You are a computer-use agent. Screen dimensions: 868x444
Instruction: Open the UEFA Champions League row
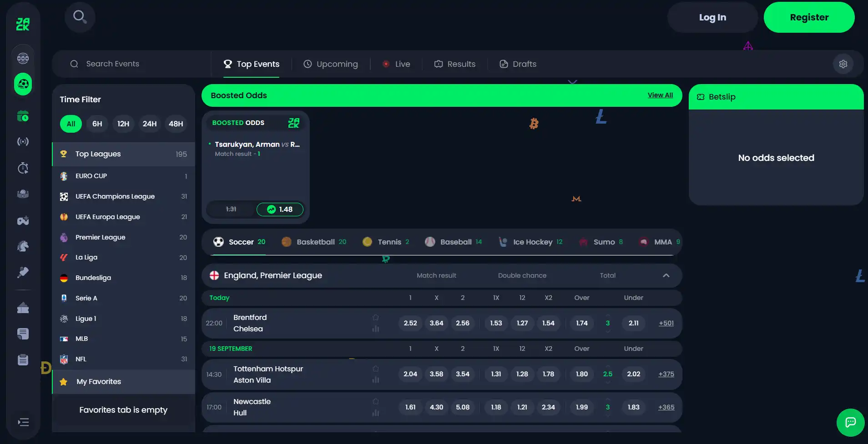[124, 196]
